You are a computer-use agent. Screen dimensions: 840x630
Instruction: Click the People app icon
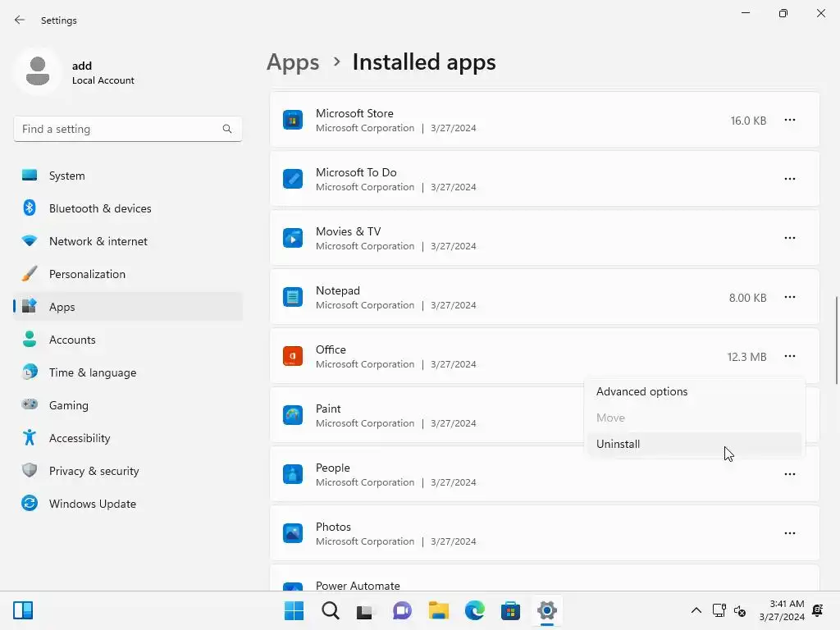coord(293,474)
